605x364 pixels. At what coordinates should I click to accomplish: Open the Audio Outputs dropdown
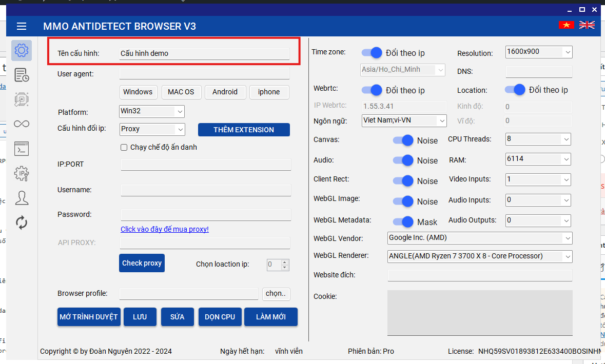click(x=538, y=220)
